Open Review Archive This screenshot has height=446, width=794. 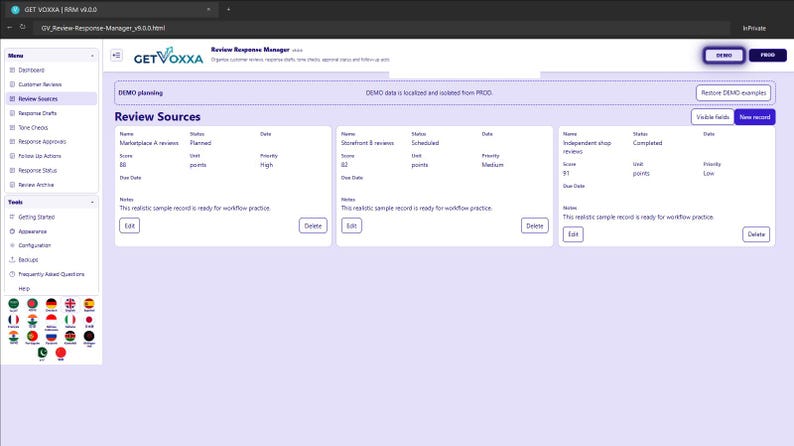point(51,185)
